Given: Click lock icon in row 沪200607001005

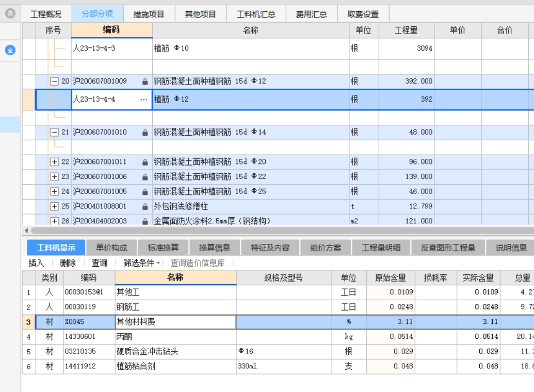Looking at the screenshot, I should coord(145,192).
